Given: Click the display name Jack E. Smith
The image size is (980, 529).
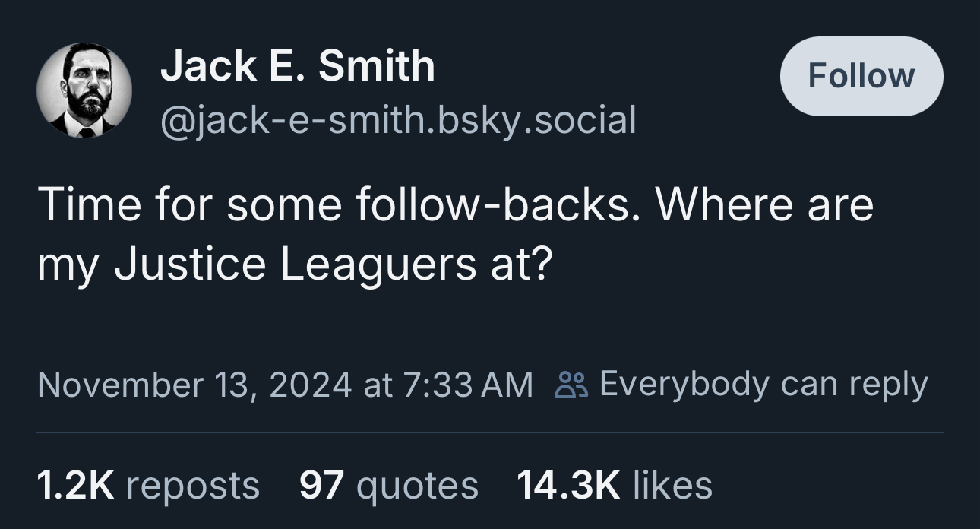Looking at the screenshot, I should (x=297, y=66).
